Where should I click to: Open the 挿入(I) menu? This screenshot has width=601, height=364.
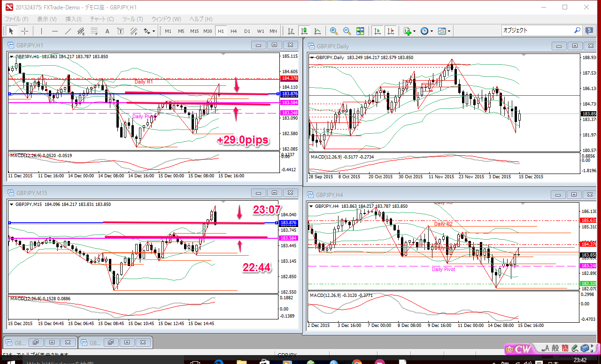73,19
